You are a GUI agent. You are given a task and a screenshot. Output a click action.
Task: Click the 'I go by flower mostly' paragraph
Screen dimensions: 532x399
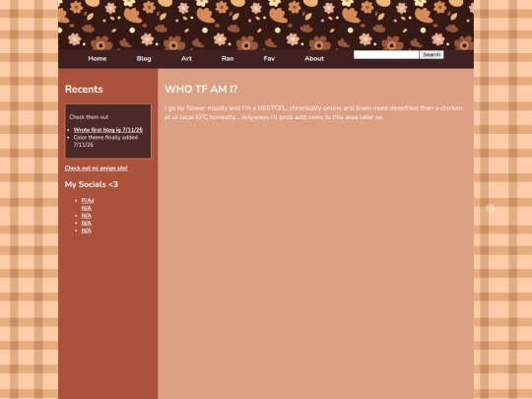[313, 112]
